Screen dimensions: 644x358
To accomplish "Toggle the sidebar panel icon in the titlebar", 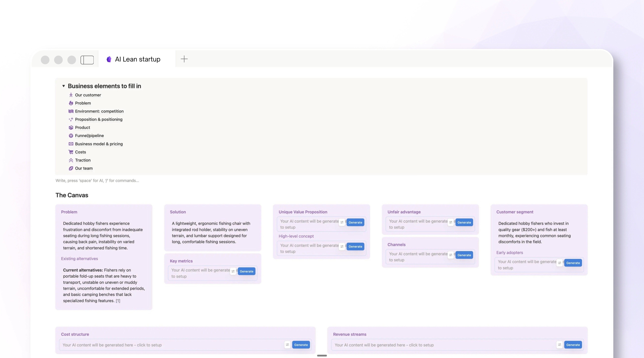I will (87, 60).
